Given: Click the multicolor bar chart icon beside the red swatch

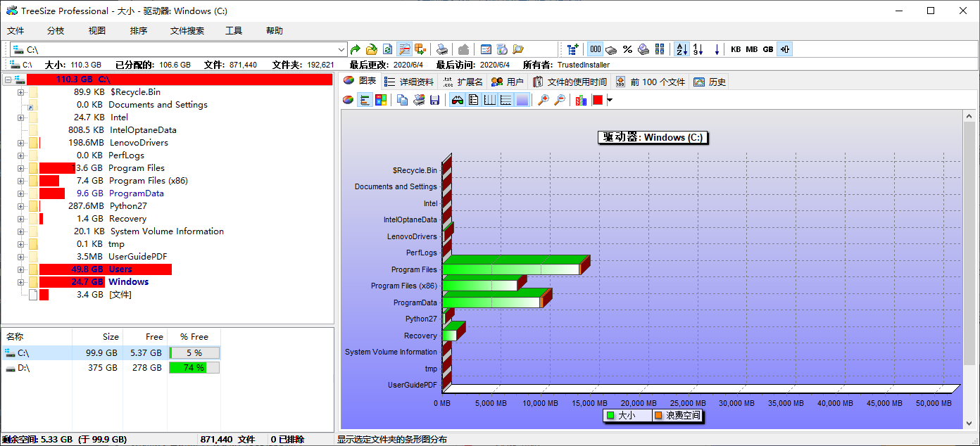Looking at the screenshot, I should [x=582, y=100].
